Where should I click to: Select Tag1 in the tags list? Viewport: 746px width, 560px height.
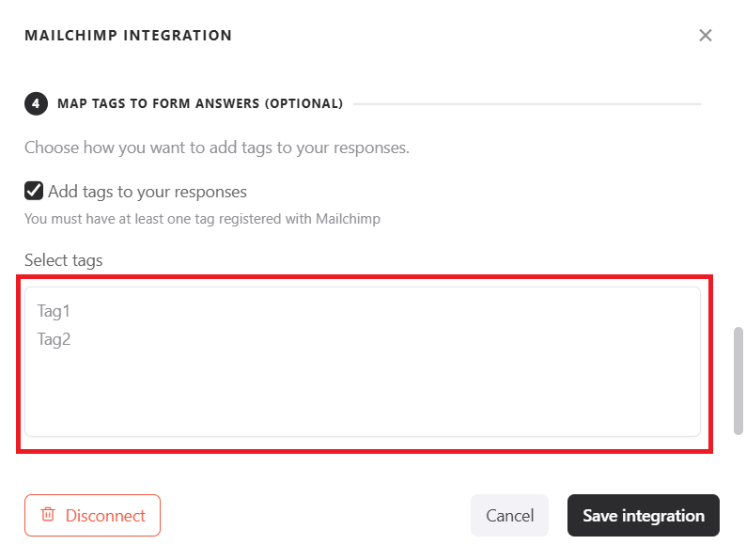(54, 311)
